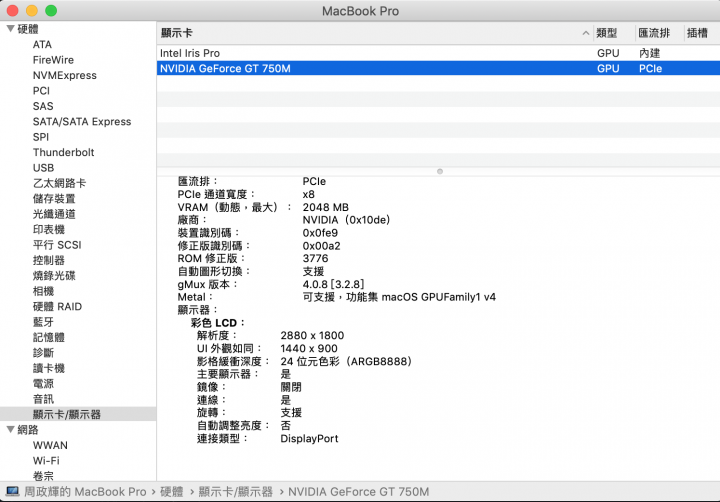Open 儲存裝置 in the sidebar
The image size is (720, 502).
tap(54, 198)
